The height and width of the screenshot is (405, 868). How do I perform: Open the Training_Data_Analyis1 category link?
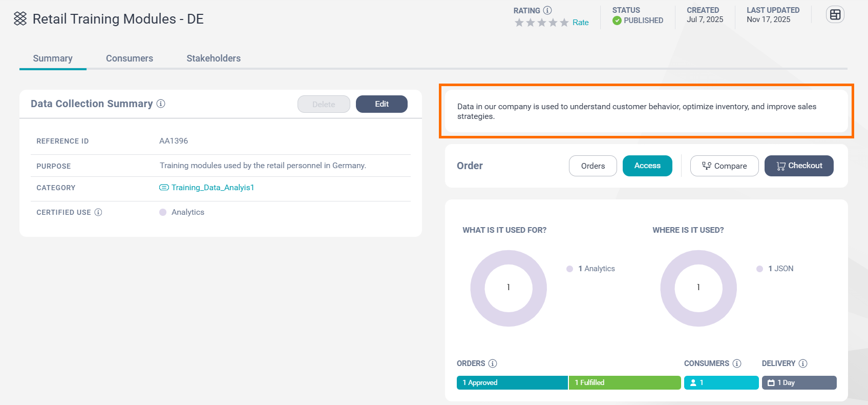tap(213, 188)
